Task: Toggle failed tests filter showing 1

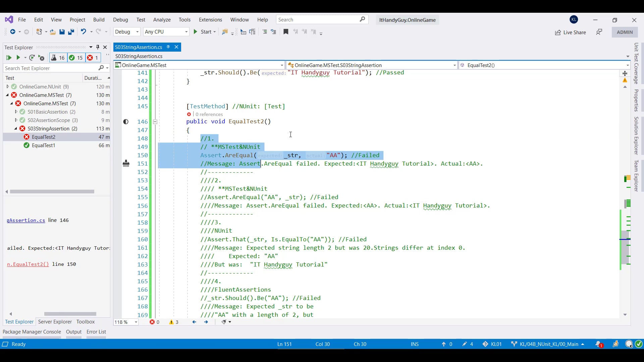Action: (93, 58)
